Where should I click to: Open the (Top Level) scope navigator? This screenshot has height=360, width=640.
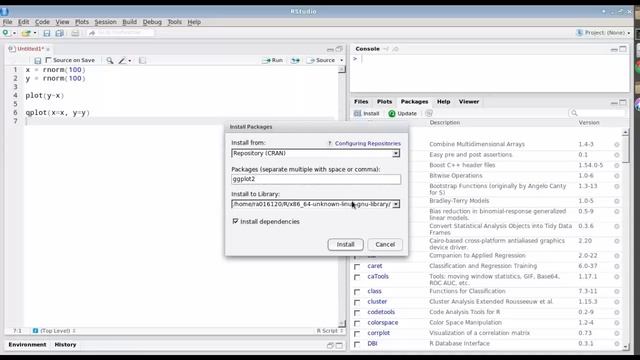pos(54,331)
